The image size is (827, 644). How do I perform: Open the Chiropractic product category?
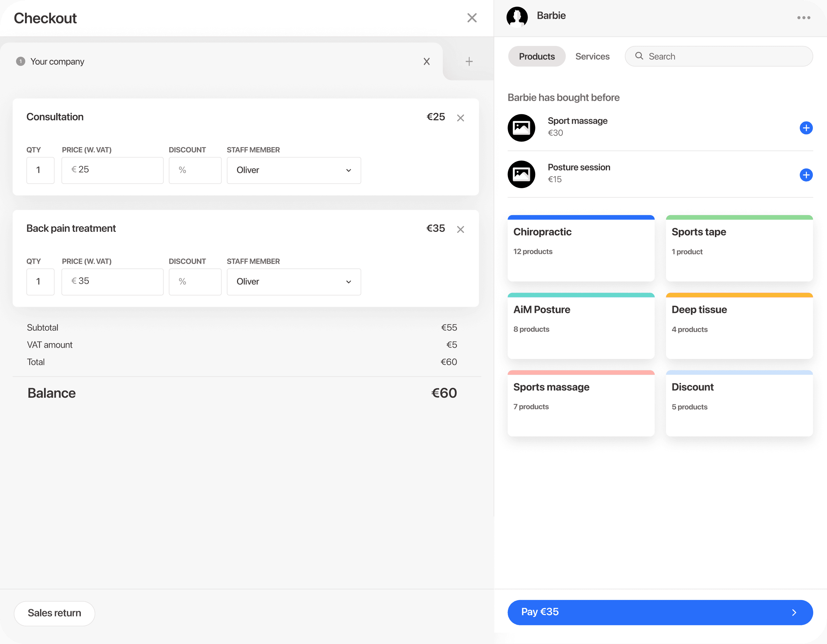point(581,249)
